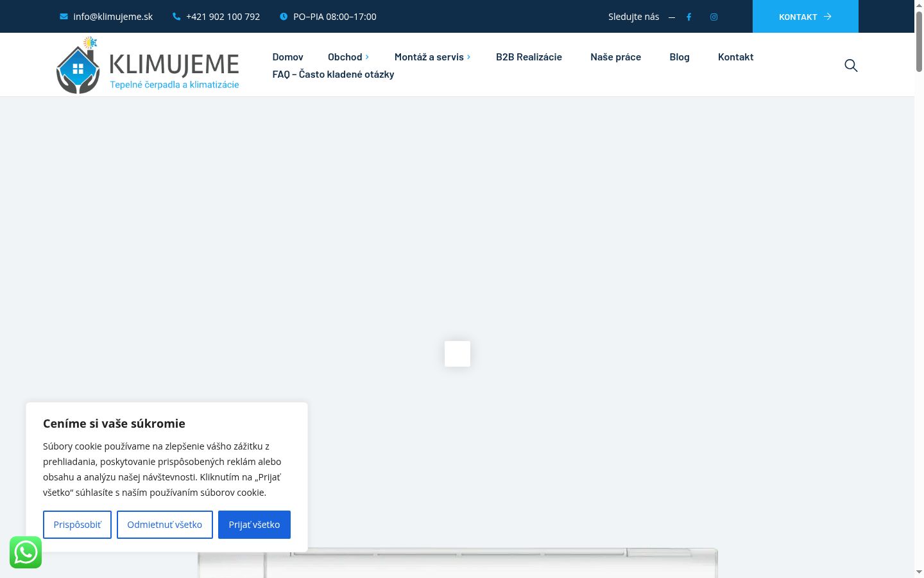
Task: Open FAQ – Často kladené otázky
Action: tap(333, 74)
